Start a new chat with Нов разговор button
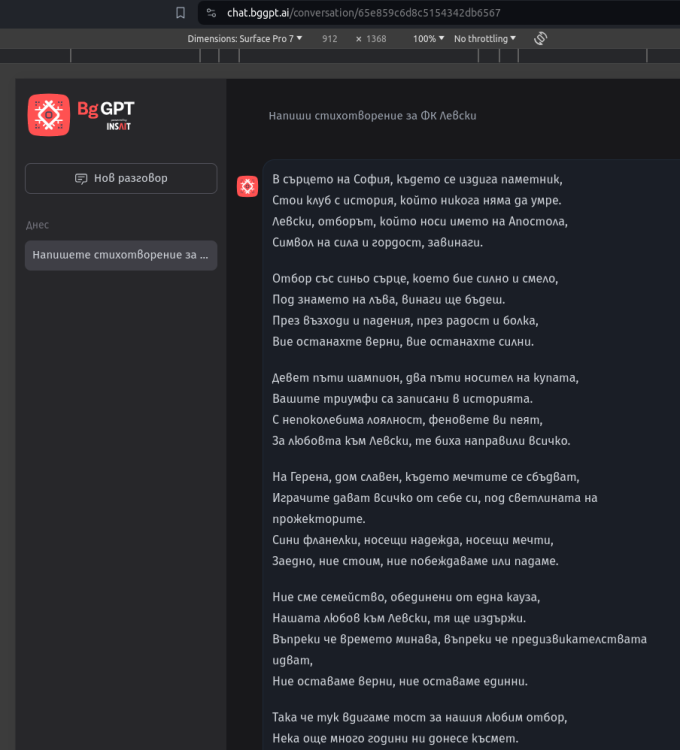Viewport: 680px width, 750px height. click(x=121, y=178)
